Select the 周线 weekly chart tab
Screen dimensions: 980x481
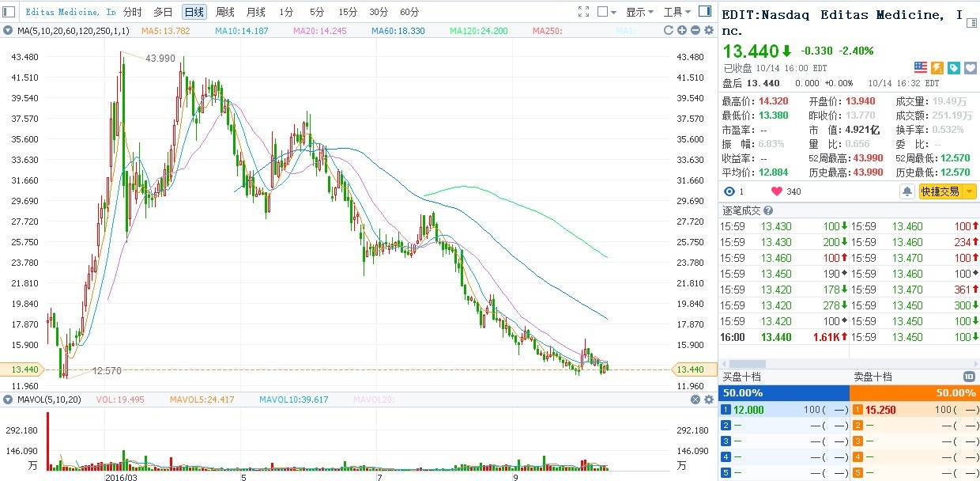pos(225,12)
